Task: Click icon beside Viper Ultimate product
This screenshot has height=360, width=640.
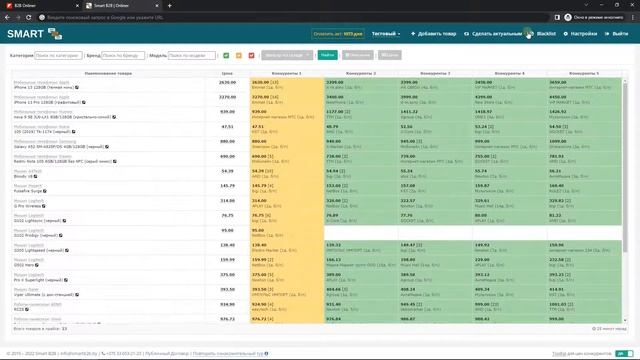Action: [77, 295]
